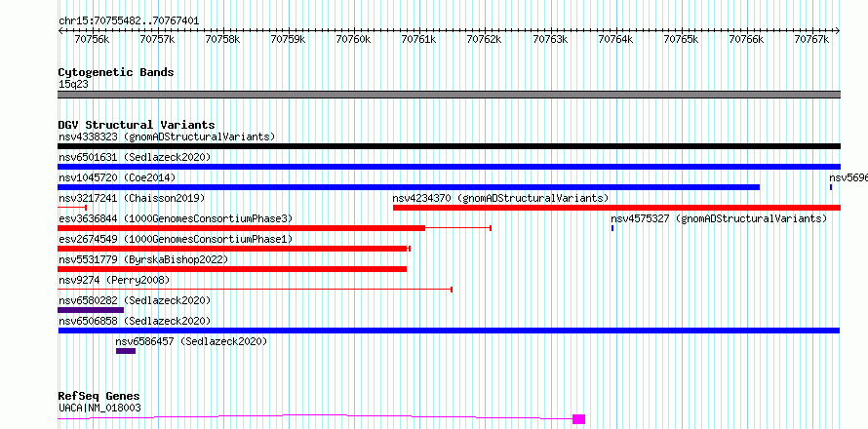Select the tiny blue nsv4575327 variant mark
Viewport: 868px width, 429px height.
click(612, 228)
